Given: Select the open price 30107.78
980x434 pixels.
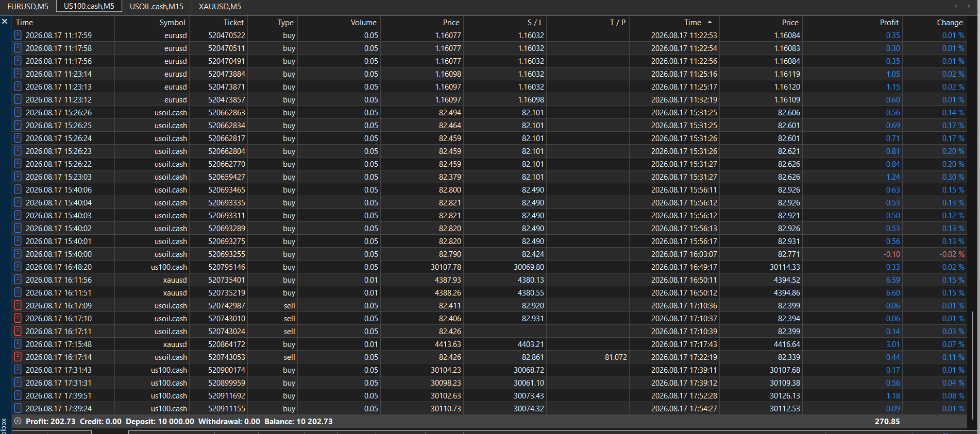Looking at the screenshot, I should click(446, 267).
